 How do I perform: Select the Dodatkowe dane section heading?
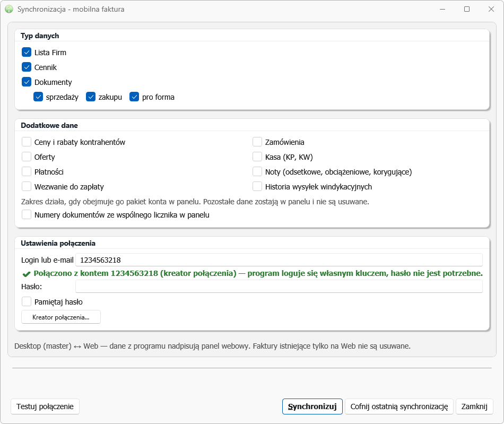tap(49, 125)
